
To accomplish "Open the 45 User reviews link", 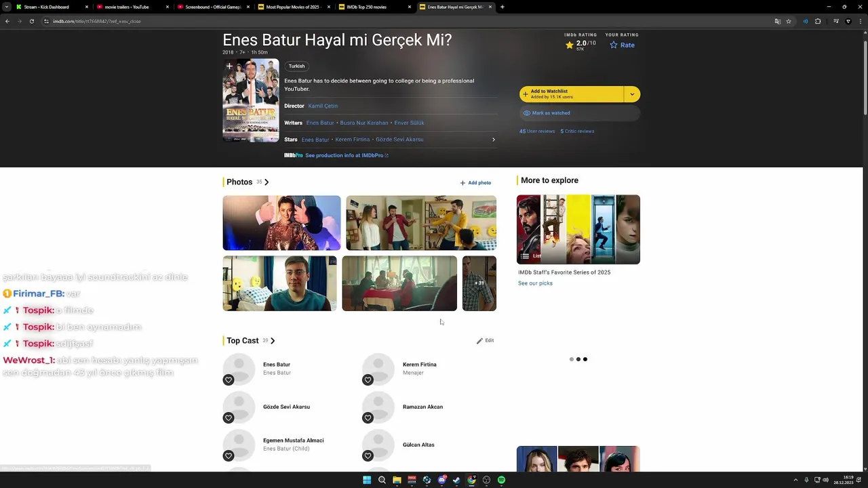I will 537,131.
